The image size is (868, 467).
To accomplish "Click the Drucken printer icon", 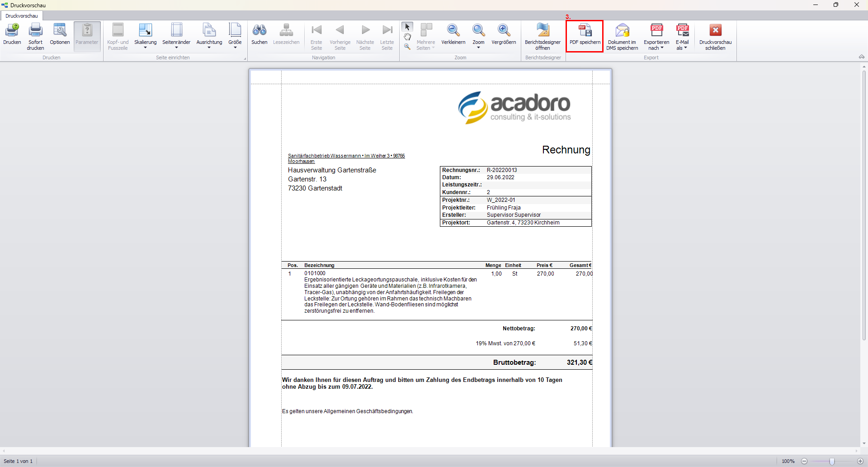I will [x=12, y=31].
